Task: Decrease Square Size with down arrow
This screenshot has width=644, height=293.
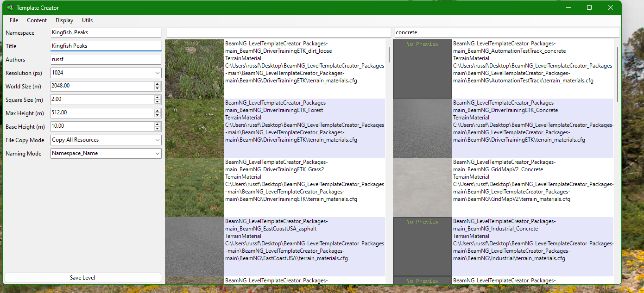Action: [x=158, y=102]
